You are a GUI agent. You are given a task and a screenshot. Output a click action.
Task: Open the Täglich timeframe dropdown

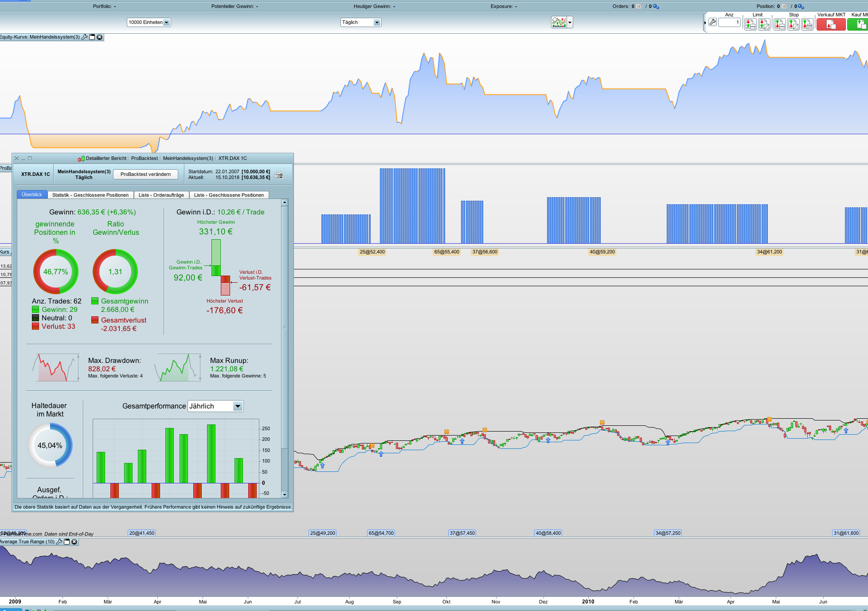pyautogui.click(x=377, y=23)
